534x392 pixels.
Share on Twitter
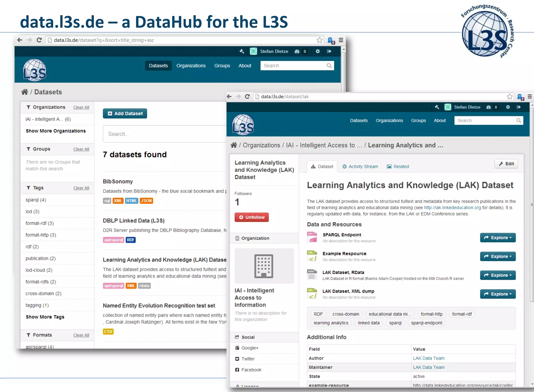pyautogui.click(x=248, y=359)
